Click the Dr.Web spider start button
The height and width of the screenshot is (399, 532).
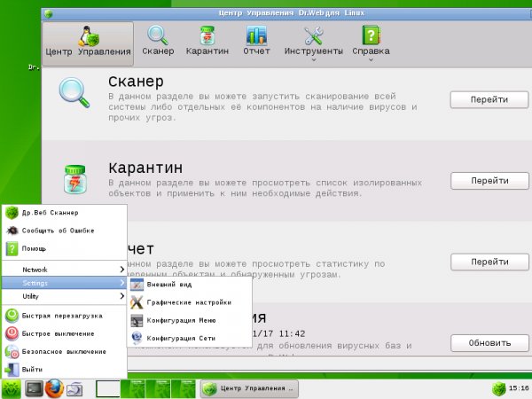coord(11,389)
